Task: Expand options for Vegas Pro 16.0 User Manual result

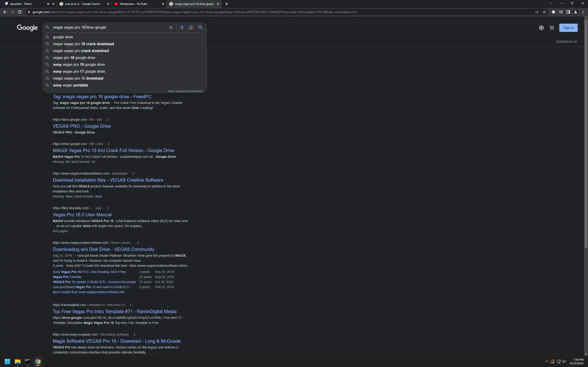Action: (x=108, y=208)
